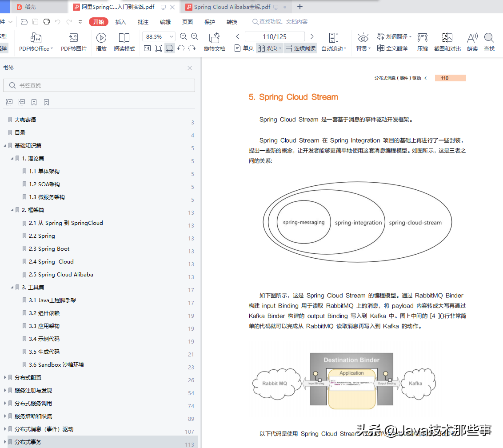Zoom in with the plus magnifier
This screenshot has width=503, height=448.
click(x=195, y=36)
